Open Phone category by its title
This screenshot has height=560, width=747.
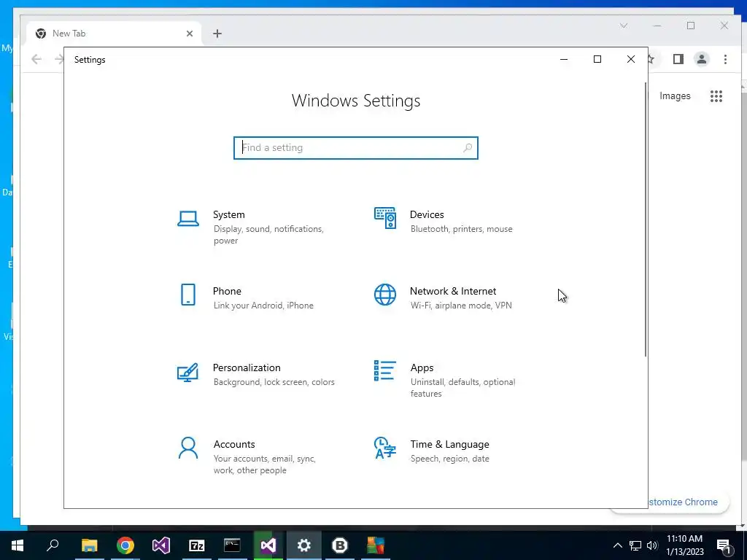point(227,291)
